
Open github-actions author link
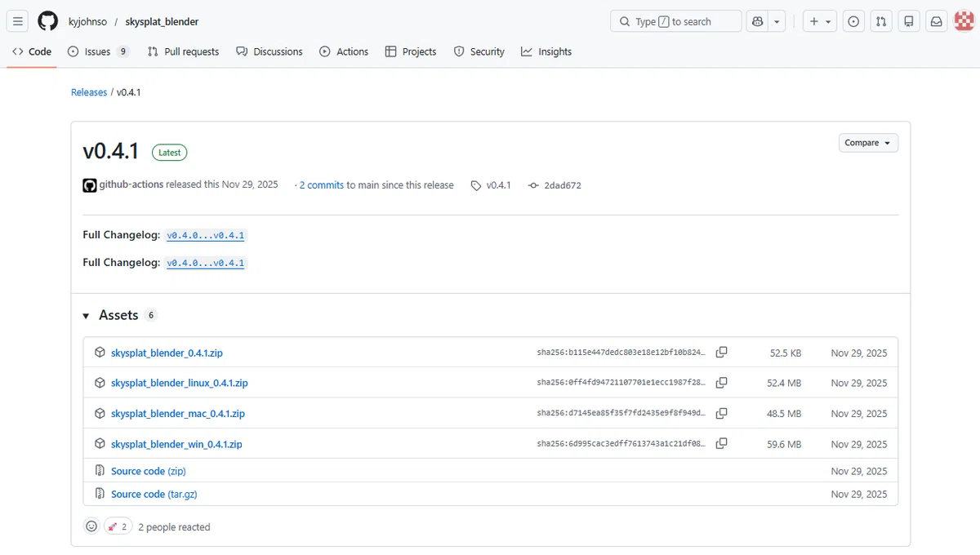click(131, 185)
